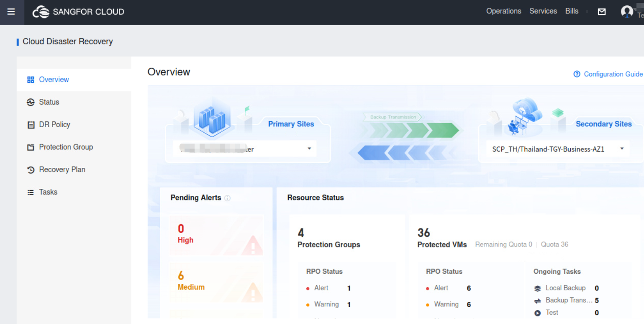The height and width of the screenshot is (324, 644).
Task: Open the Operations menu
Action: point(504,11)
